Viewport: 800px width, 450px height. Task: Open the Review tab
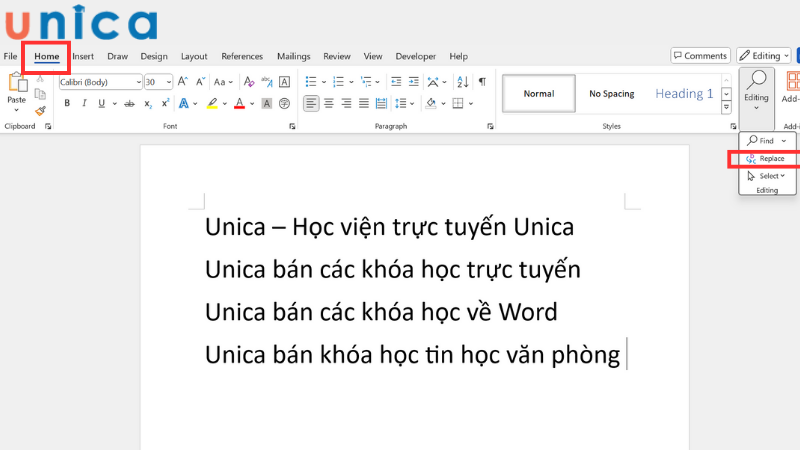tap(337, 56)
